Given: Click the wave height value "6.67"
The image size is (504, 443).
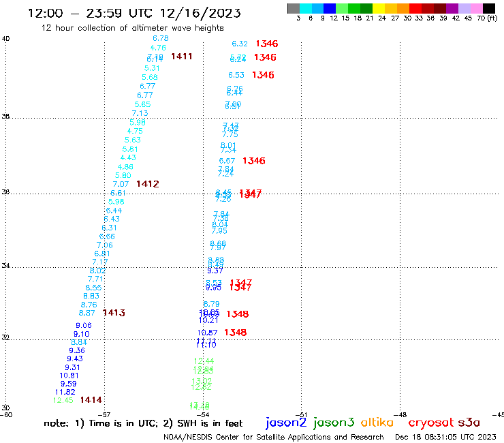Looking at the screenshot, I should (x=227, y=161).
